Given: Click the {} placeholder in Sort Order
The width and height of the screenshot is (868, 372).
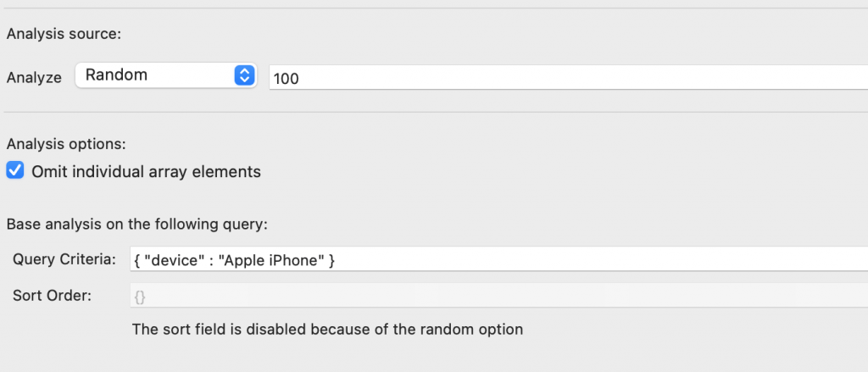Looking at the screenshot, I should [x=140, y=297].
